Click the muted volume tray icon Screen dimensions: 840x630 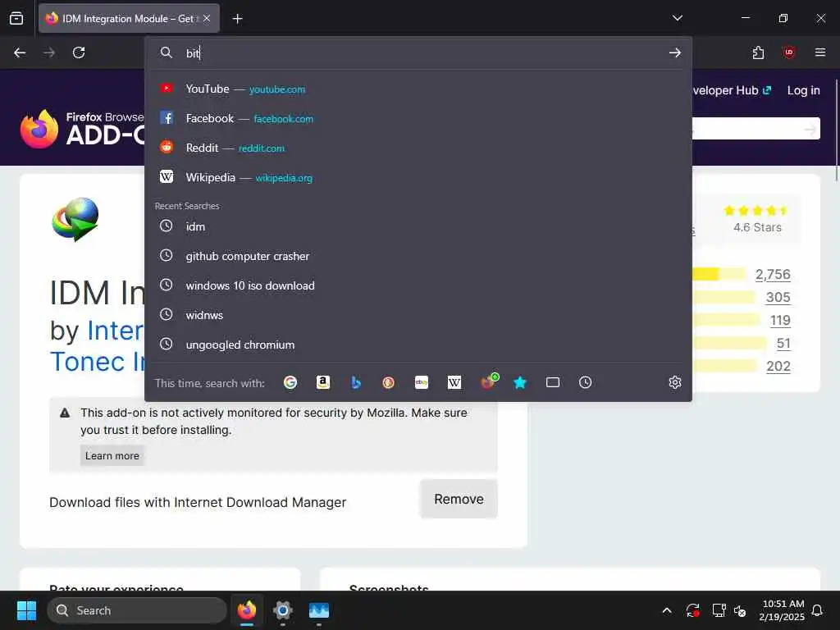740,610
